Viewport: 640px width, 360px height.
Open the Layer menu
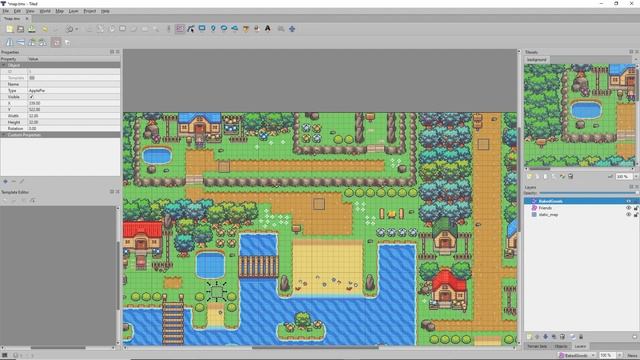(73, 11)
